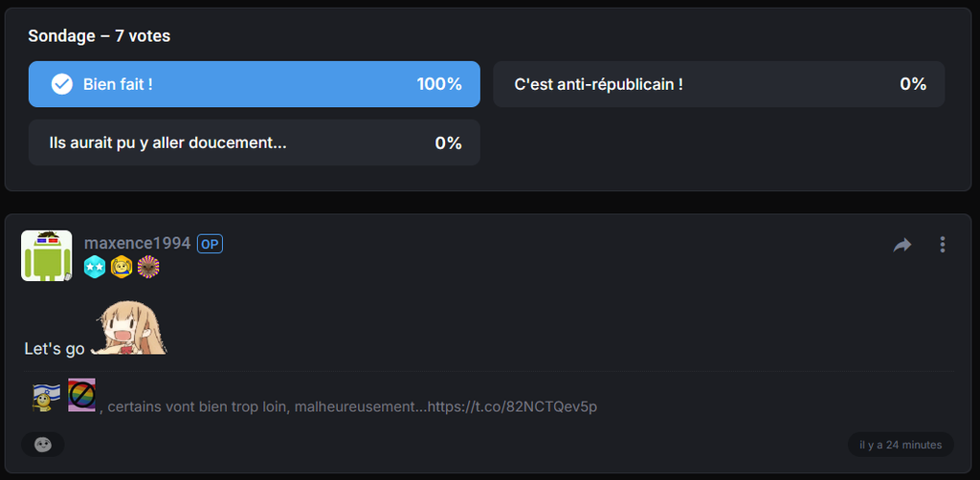Click the white checkmark icon on Bien fait

pyautogui.click(x=62, y=84)
